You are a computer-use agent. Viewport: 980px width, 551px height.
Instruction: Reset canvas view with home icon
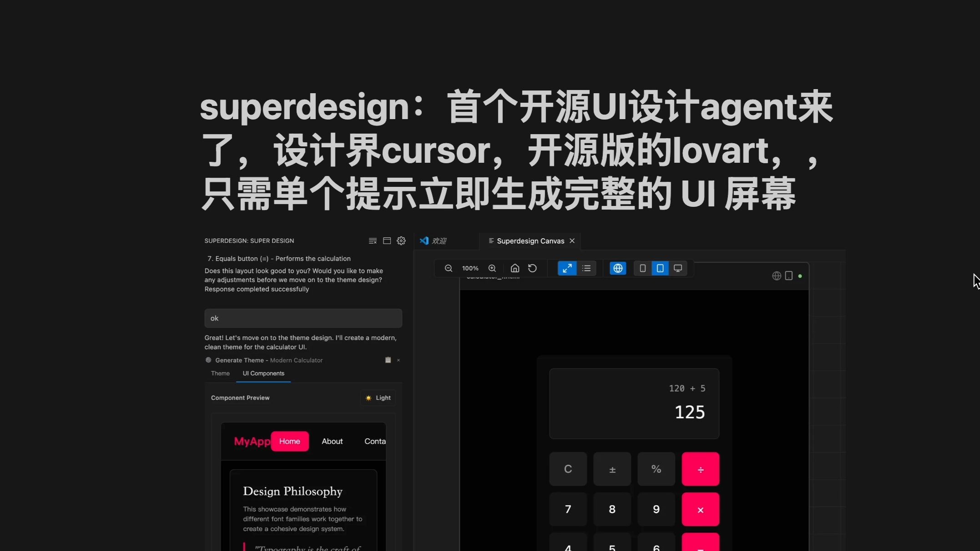515,268
